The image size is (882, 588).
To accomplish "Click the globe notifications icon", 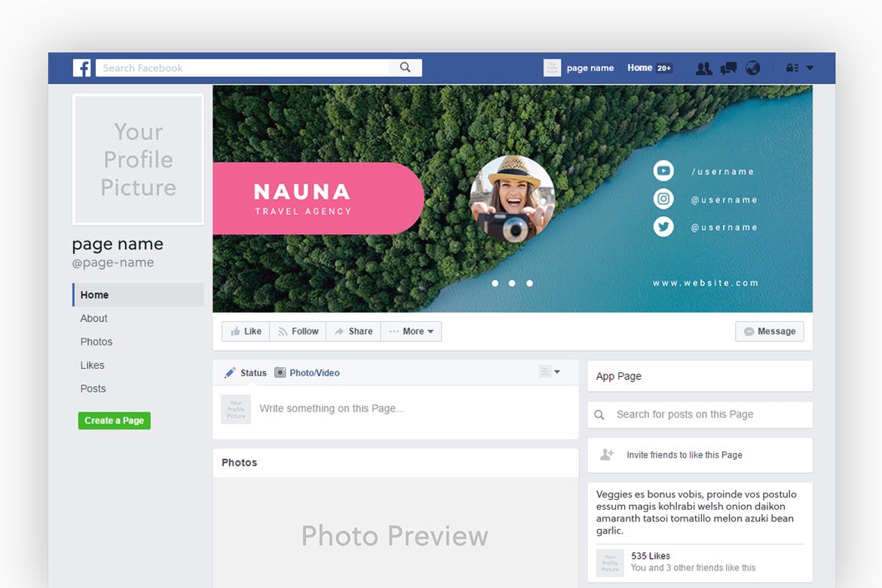I will point(752,68).
